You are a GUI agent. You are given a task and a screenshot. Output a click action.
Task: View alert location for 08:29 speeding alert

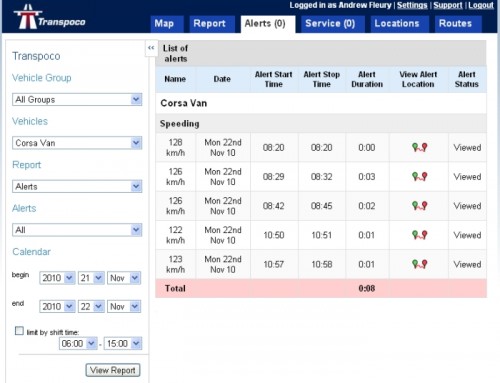420,177
